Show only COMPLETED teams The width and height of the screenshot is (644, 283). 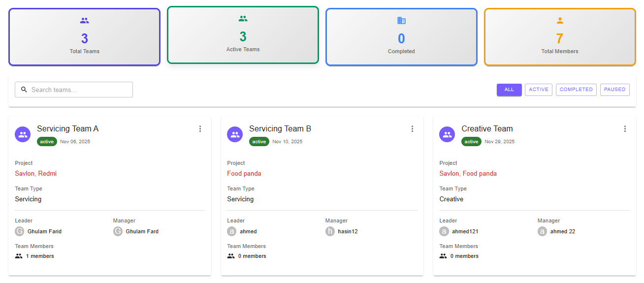pyautogui.click(x=576, y=90)
